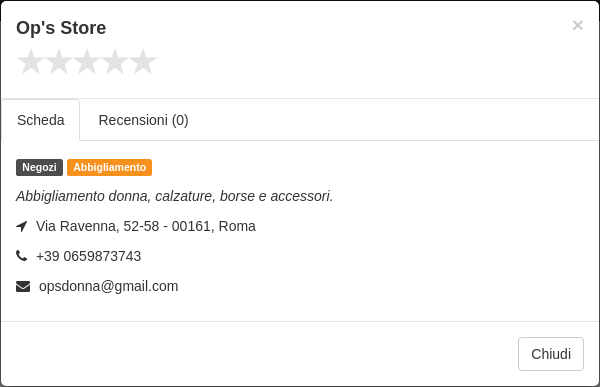Open the Recensioni (0) tab
Viewport: 600px width, 387px height.
[143, 120]
